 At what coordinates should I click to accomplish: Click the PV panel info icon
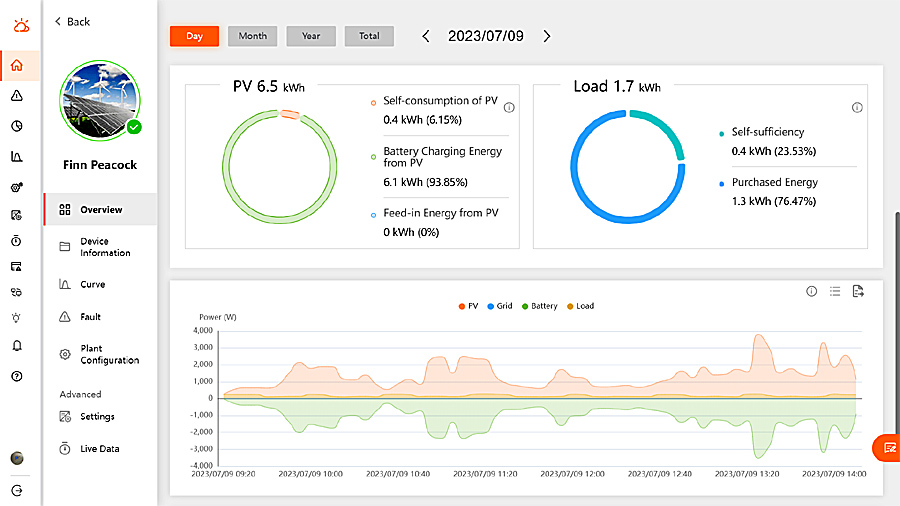pos(509,108)
